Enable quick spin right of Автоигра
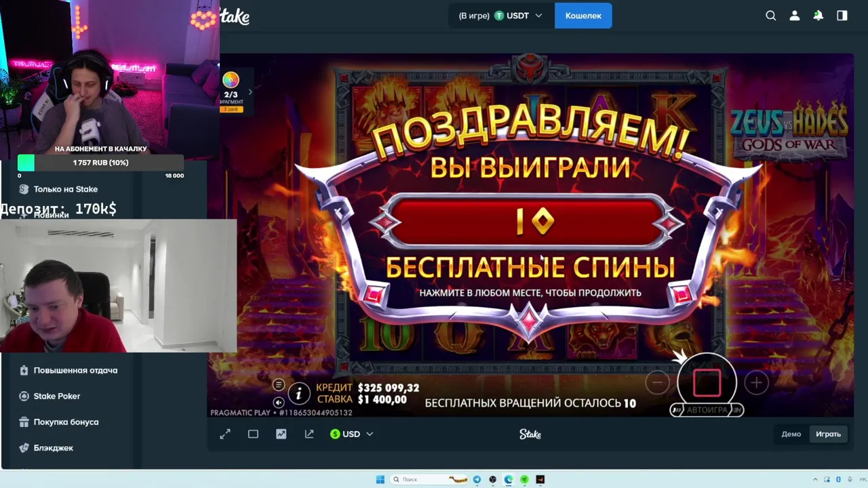868x488 pixels. point(737,410)
